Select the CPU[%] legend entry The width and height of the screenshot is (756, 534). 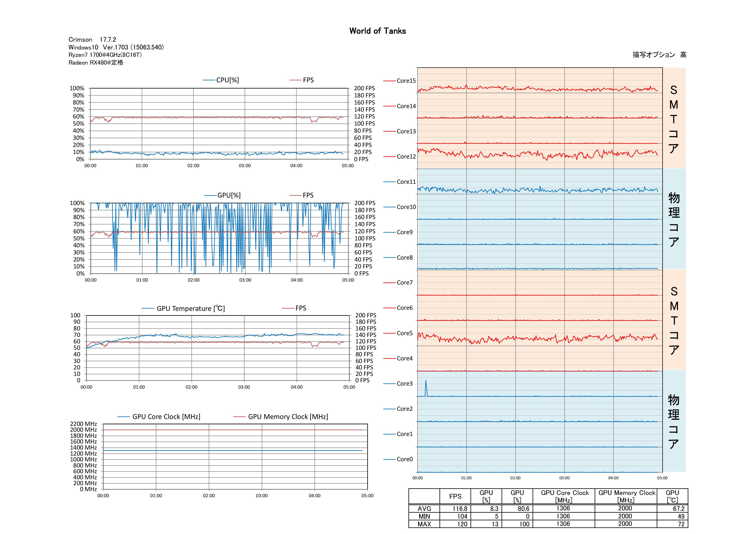(227, 80)
